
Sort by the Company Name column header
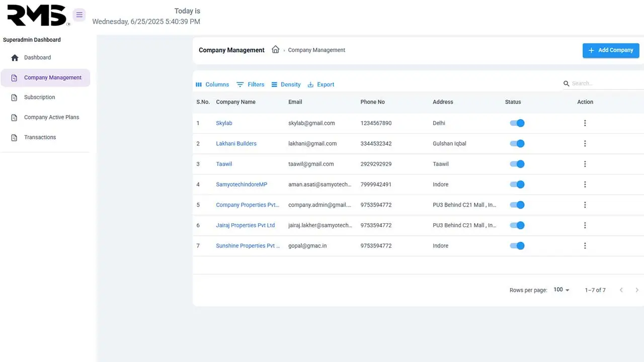235,102
